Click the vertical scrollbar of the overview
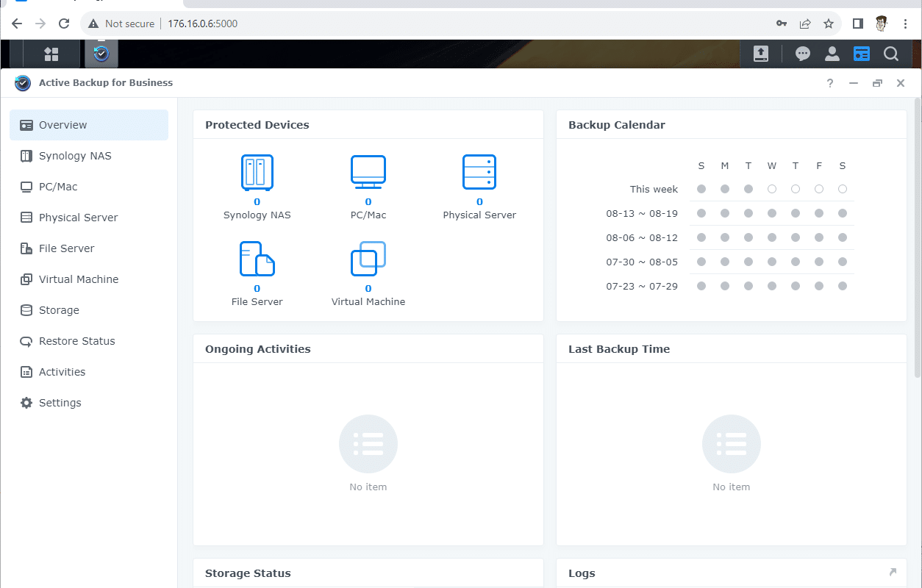Screen dimensions: 922x588 point(917,237)
